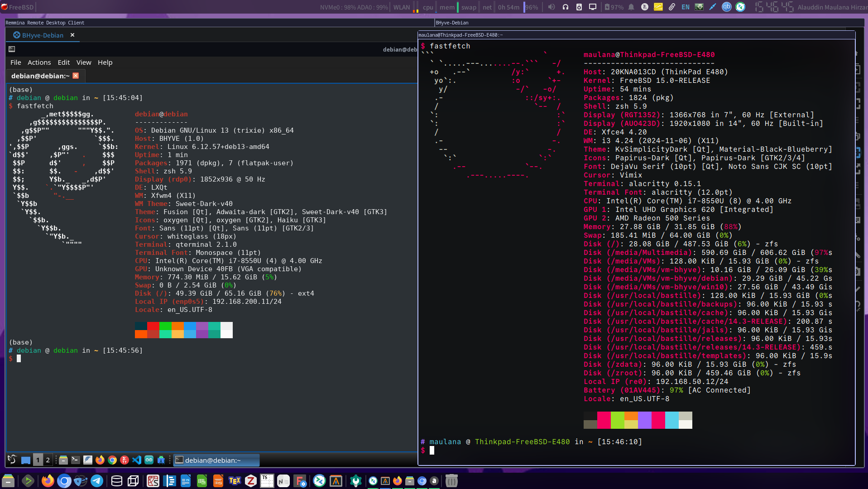The width and height of the screenshot is (868, 489).
Task: Select the BHyve-Debian Remmina tab
Action: point(42,35)
